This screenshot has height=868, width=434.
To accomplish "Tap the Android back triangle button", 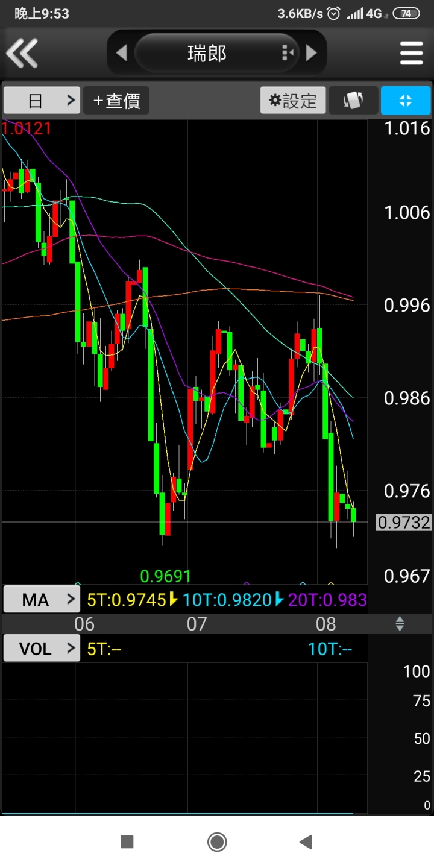I will 306,841.
